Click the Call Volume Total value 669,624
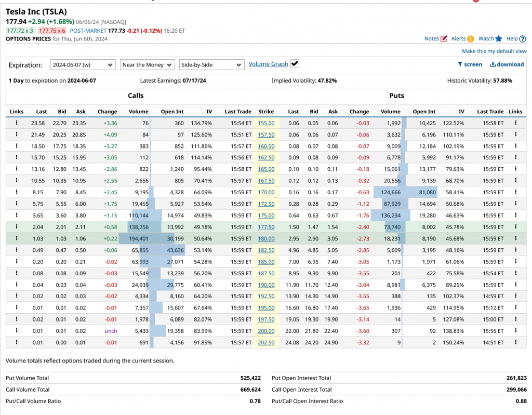 (250, 390)
